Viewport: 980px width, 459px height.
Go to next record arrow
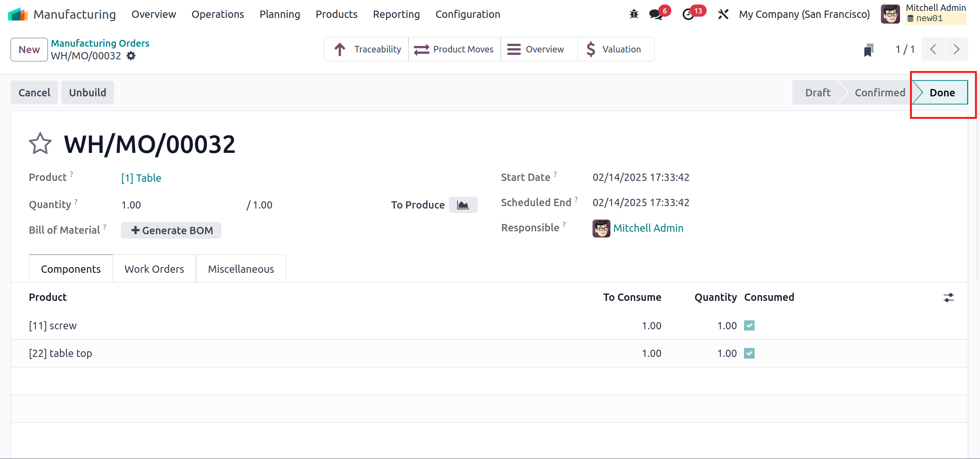(x=956, y=50)
